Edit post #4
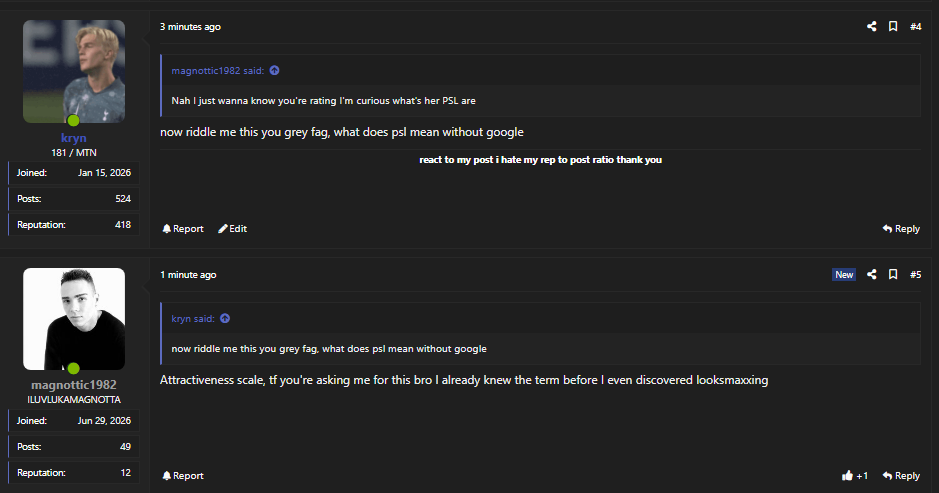Screen dimensions: 939x493 click(x=232, y=229)
